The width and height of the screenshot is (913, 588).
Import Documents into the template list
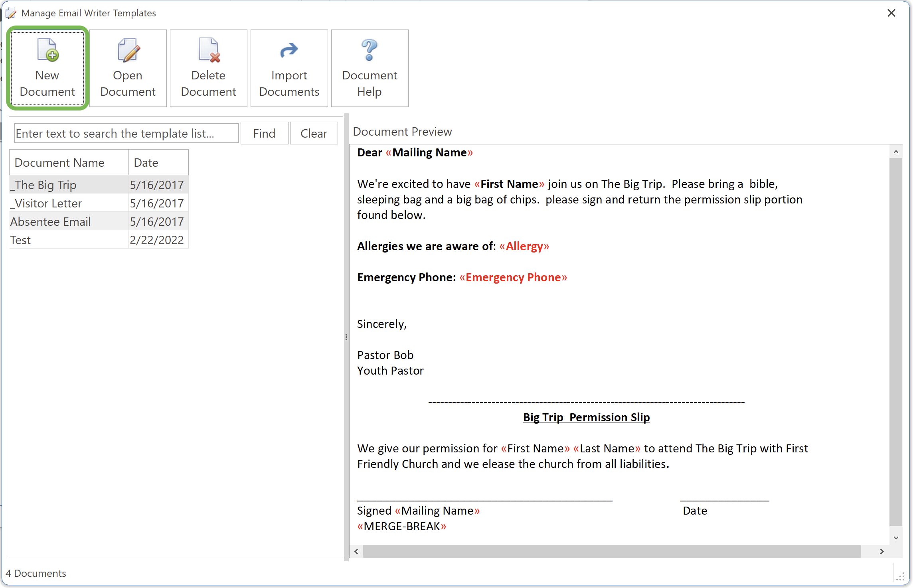click(x=289, y=67)
